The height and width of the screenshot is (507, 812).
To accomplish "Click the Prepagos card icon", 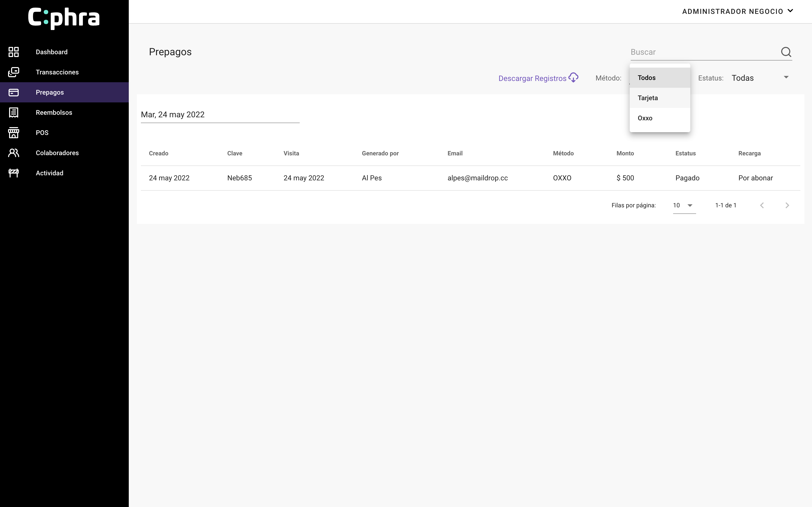I will point(13,93).
